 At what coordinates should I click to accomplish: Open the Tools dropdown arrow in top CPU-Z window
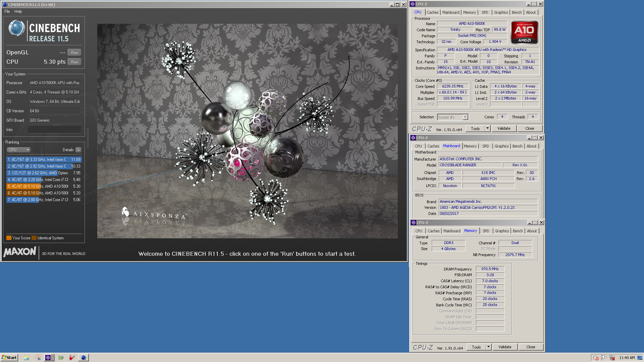tap(488, 128)
